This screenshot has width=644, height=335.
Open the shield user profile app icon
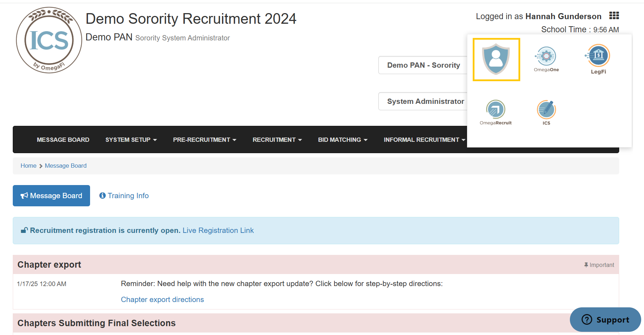pos(496,59)
